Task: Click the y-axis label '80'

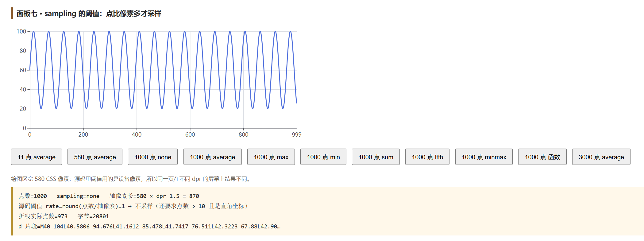Action: pos(23,51)
